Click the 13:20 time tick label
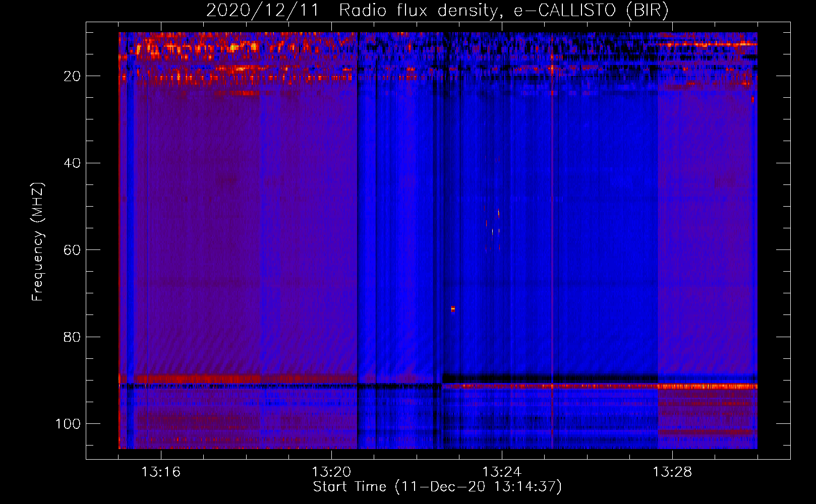Image resolution: width=816 pixels, height=504 pixels. tap(331, 472)
